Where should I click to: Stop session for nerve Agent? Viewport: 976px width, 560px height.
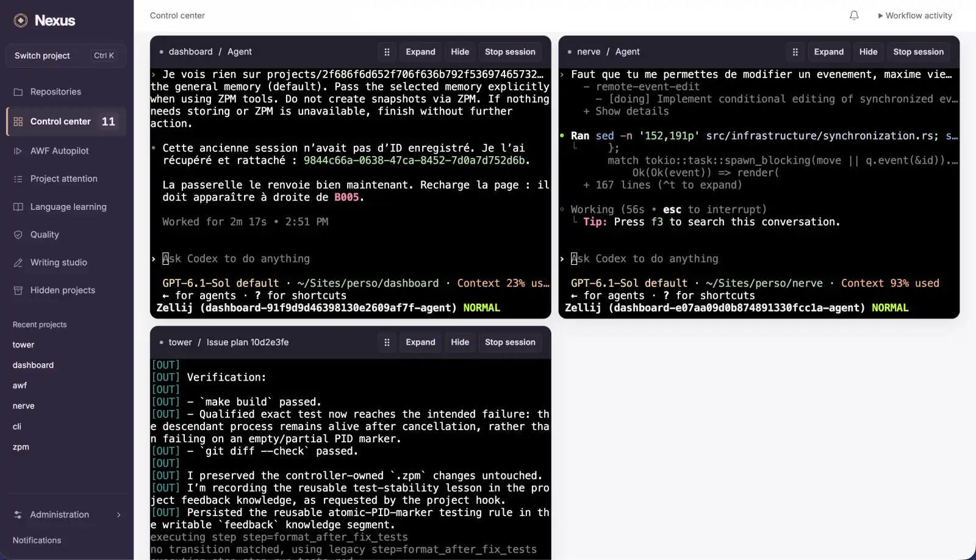click(918, 52)
